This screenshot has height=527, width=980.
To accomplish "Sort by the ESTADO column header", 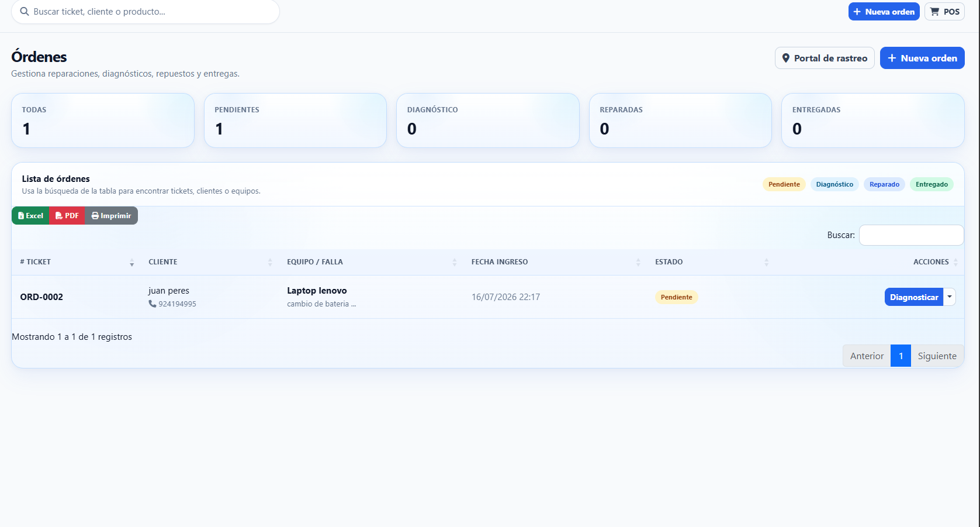I will pyautogui.click(x=711, y=262).
